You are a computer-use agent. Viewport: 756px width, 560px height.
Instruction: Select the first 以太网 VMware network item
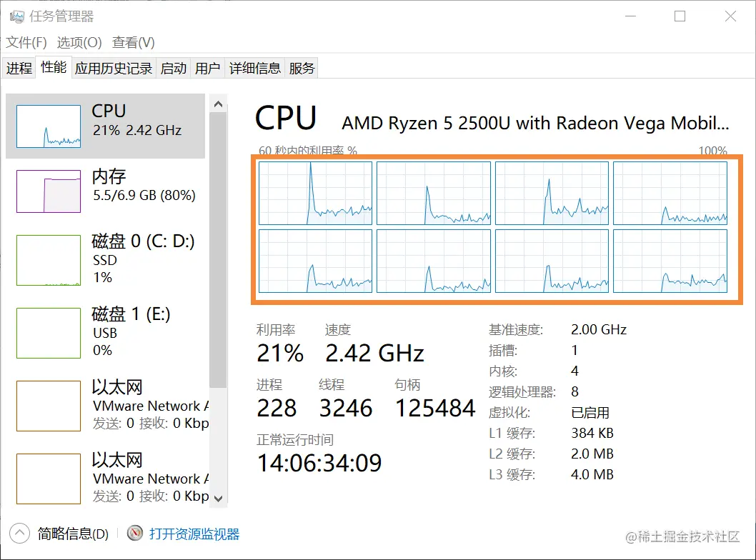click(107, 405)
